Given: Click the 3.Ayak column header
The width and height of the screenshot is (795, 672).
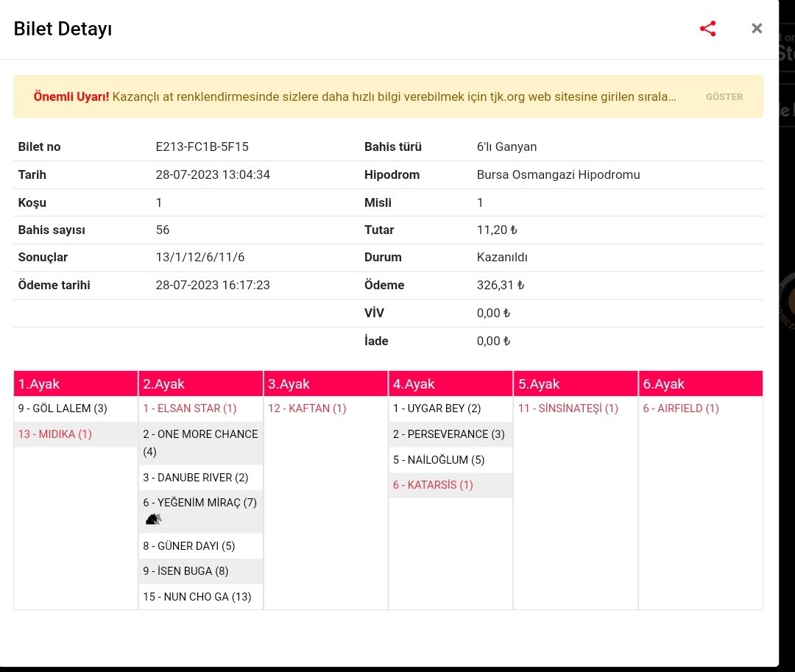Looking at the screenshot, I should (325, 383).
